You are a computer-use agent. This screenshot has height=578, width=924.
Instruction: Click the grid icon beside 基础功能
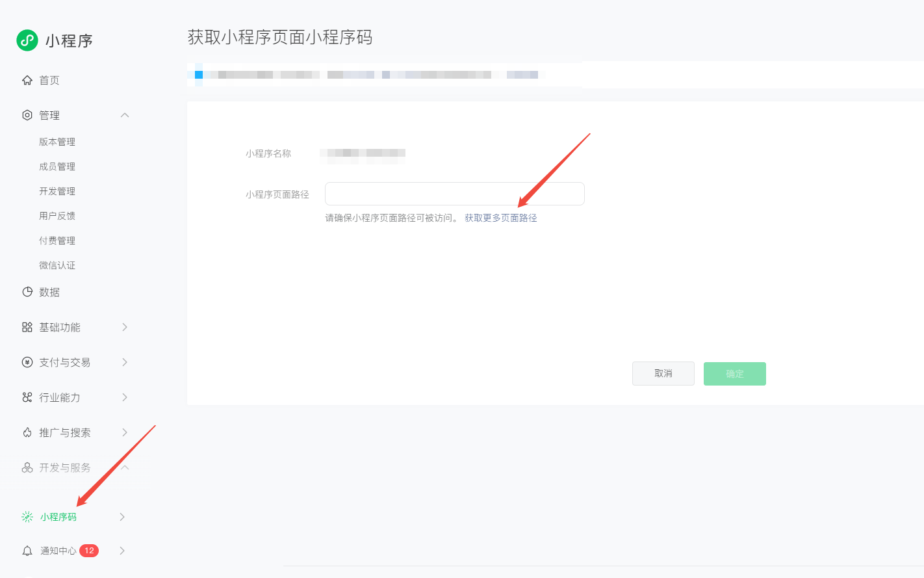coord(27,327)
